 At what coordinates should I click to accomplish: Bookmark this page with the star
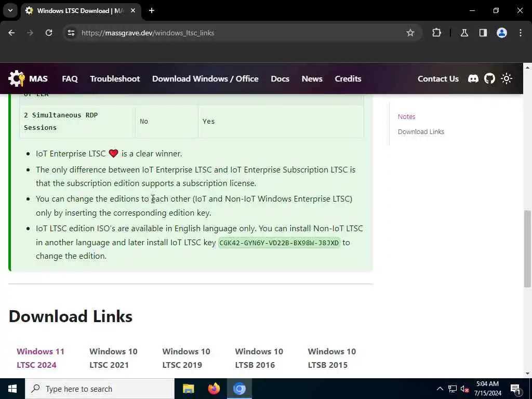[410, 33]
